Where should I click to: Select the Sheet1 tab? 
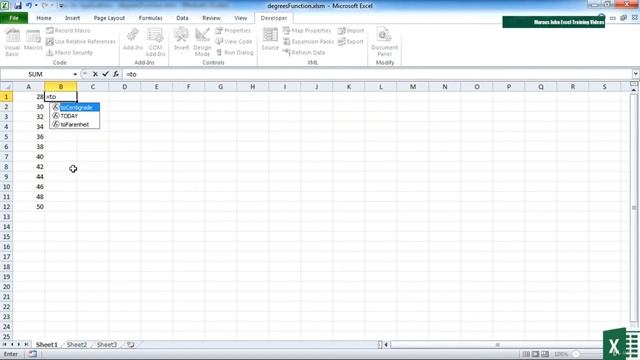[47, 345]
